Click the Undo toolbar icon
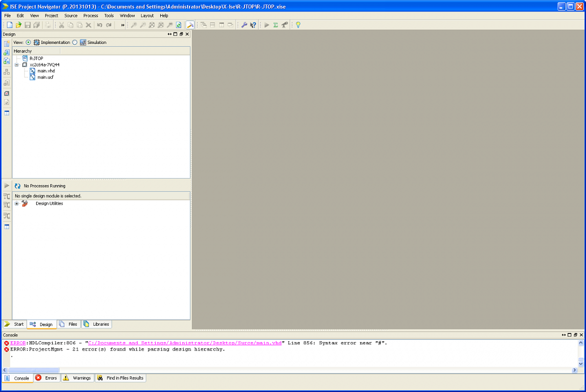This screenshot has width=586, height=392. [x=100, y=24]
